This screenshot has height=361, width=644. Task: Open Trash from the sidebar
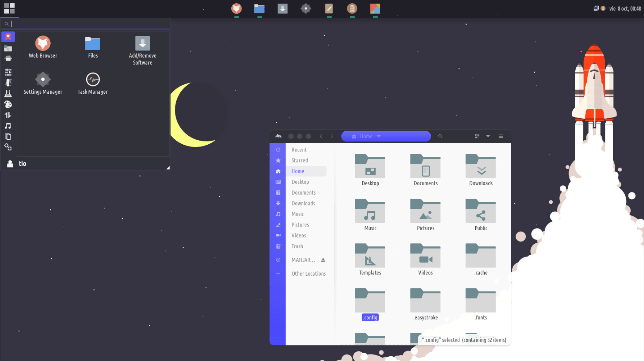pos(297,246)
